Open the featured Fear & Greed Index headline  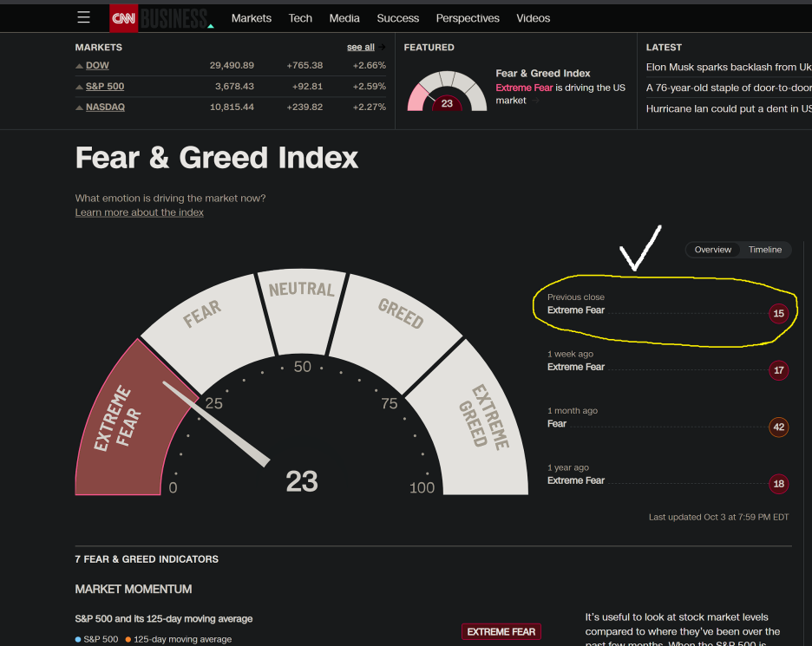(543, 73)
